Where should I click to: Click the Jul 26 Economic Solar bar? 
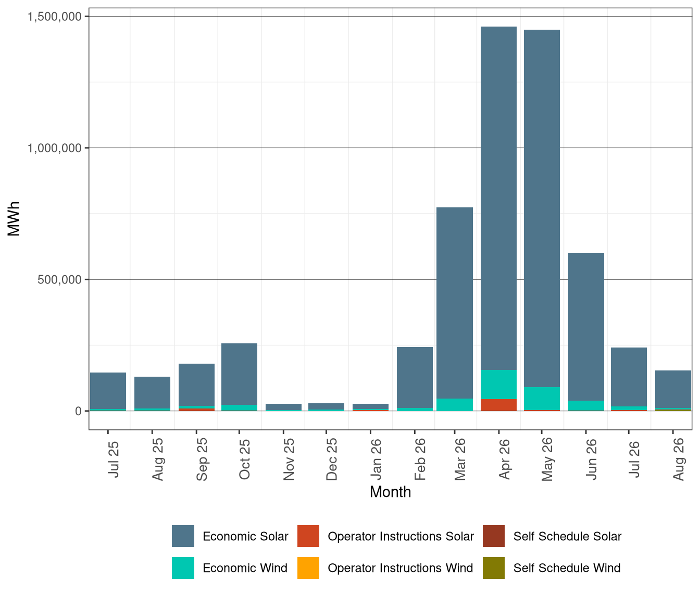pos(629,377)
